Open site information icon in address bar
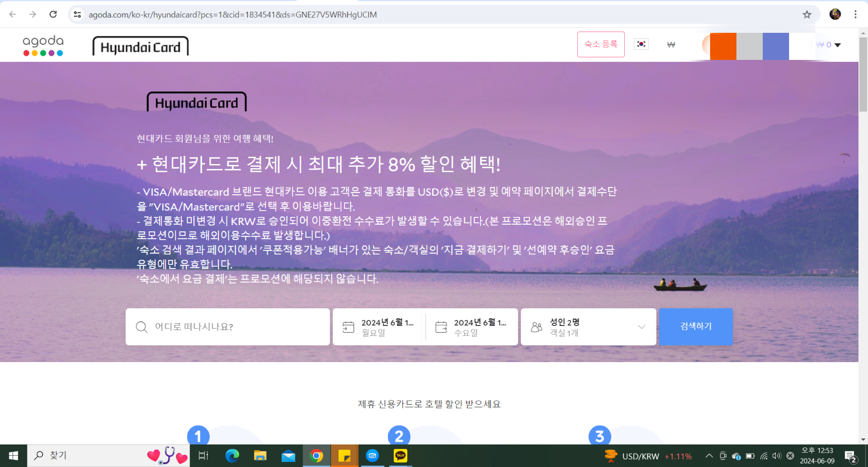Viewport: 868px width, 467px height. coord(77,14)
